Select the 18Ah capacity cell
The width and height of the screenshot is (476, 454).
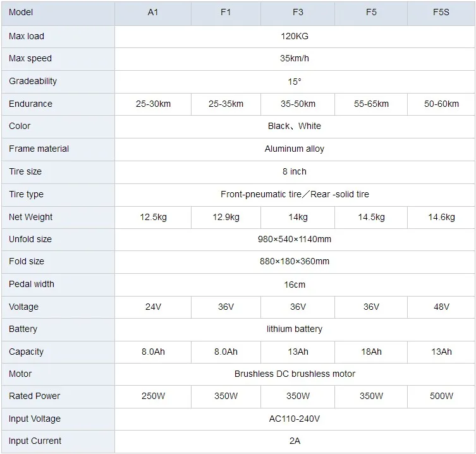coord(371,352)
